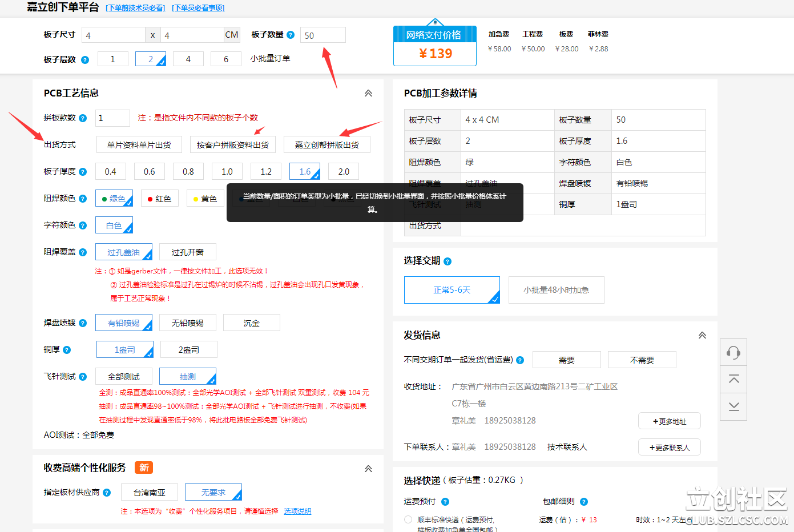Viewport: 794px width, 532px height.
Task: Click help icon beside 板子厚度
Action: (x=83, y=172)
